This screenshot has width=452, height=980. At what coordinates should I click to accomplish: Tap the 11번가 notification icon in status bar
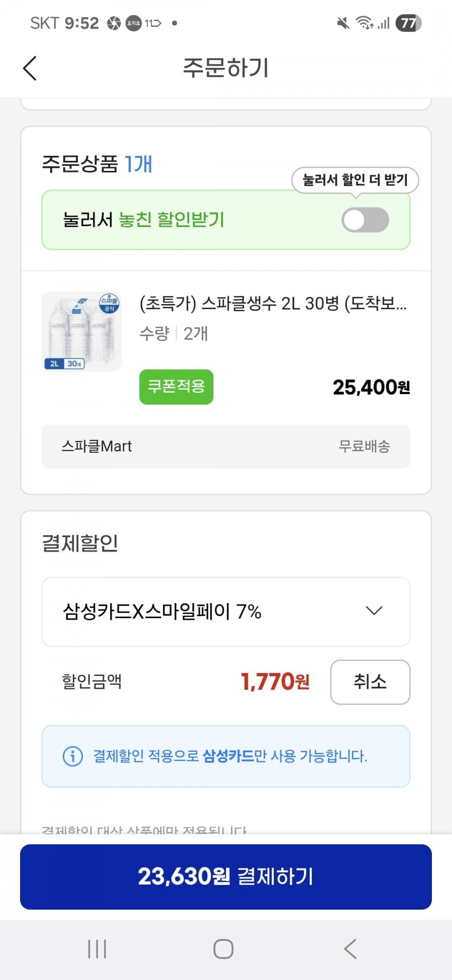click(153, 23)
